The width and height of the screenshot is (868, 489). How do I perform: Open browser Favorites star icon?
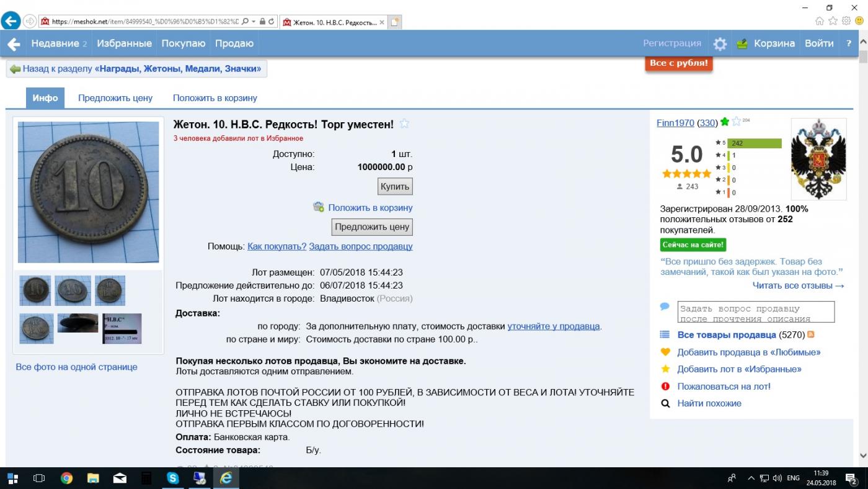(x=833, y=20)
